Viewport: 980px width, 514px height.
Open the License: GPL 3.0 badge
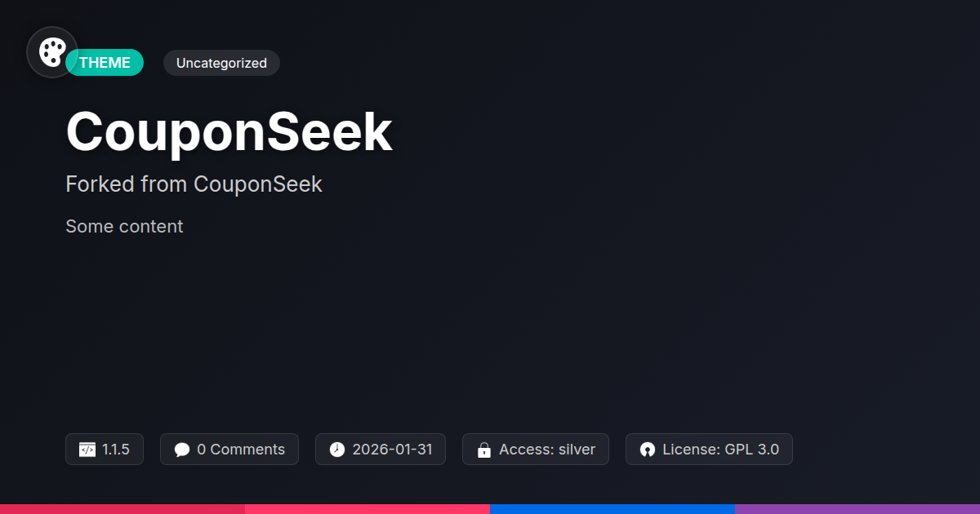tap(709, 450)
